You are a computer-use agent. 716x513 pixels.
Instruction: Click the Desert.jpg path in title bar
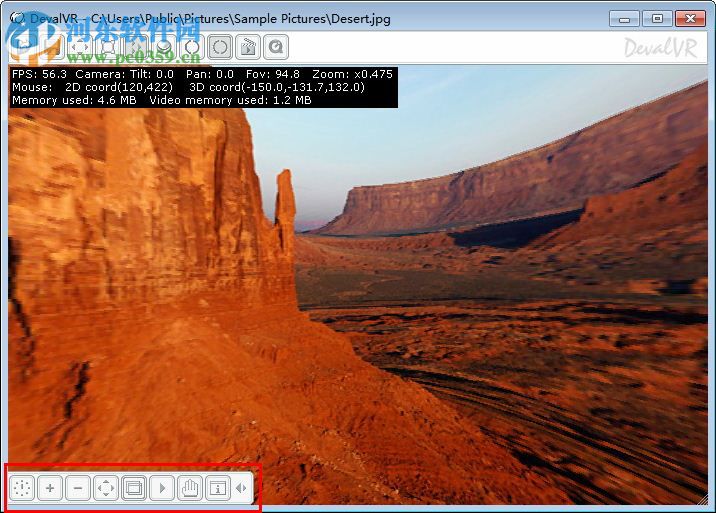(241, 19)
